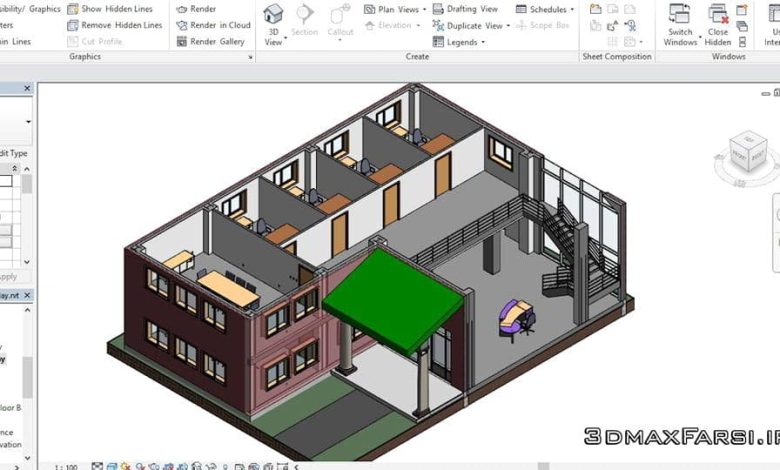
Task: Expand the Switch Windows dropdown arrow
Action: 700,37
